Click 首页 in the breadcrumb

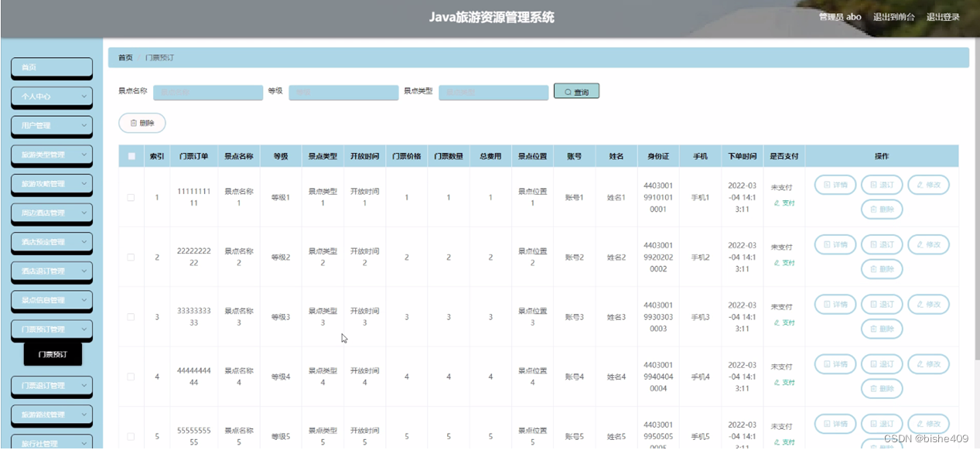coord(125,58)
